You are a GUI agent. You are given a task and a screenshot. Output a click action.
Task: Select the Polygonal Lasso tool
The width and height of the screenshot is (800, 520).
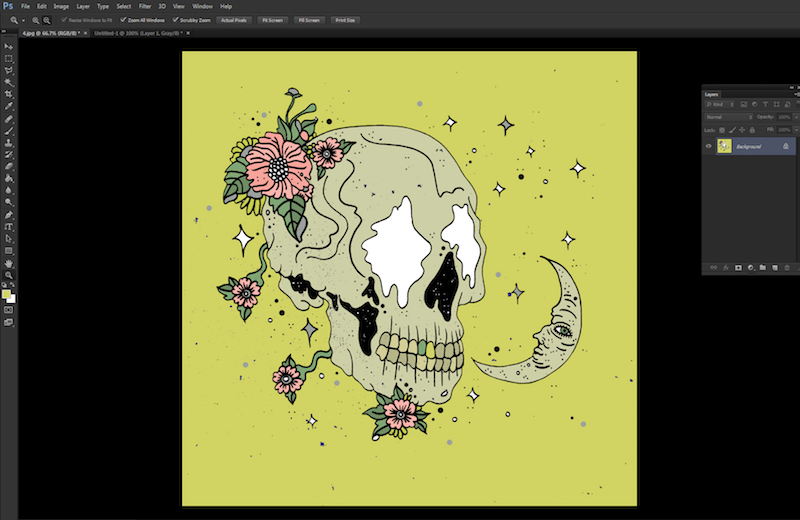tap(9, 70)
